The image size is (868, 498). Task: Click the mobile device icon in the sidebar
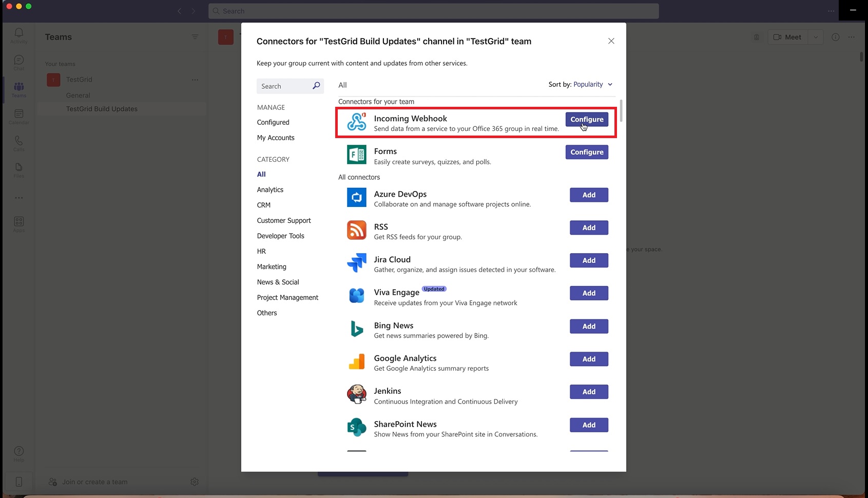point(19,482)
